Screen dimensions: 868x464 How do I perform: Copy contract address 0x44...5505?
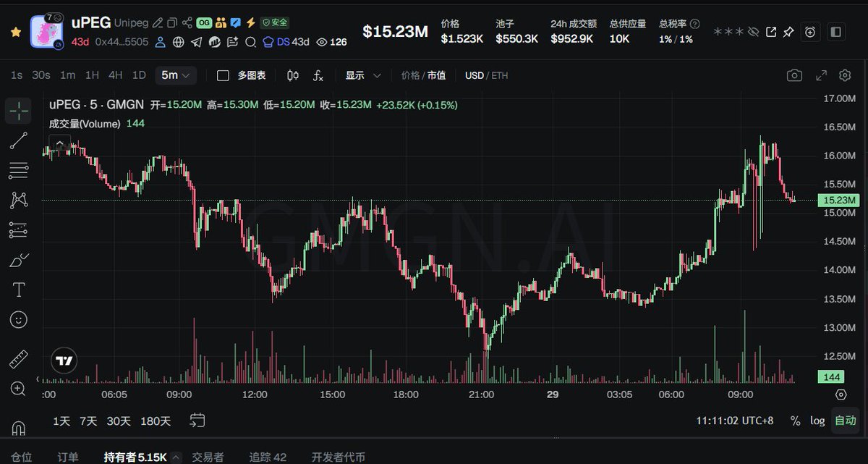(x=122, y=42)
